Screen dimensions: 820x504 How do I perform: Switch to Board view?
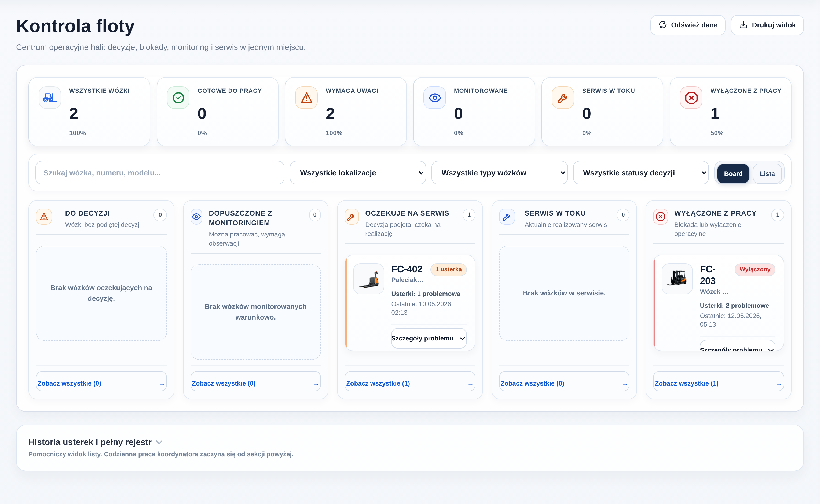tap(733, 173)
